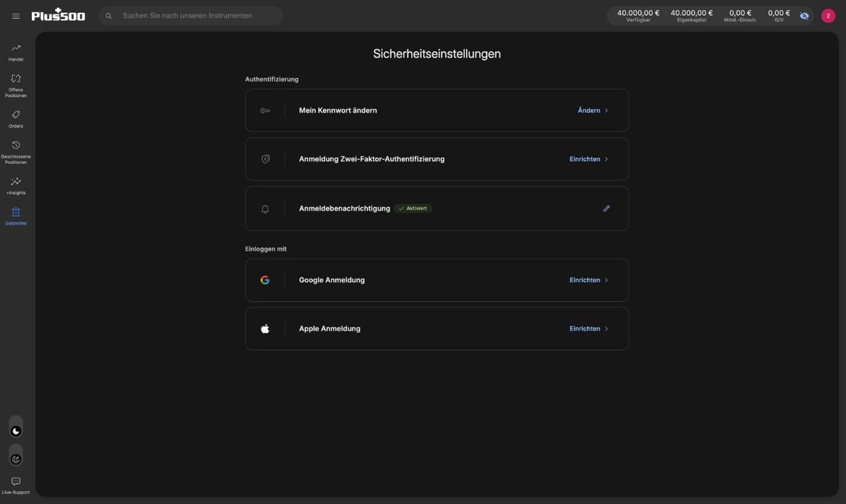846x504 pixels.
Task: Click chevron next to Ändern
Action: (x=606, y=110)
